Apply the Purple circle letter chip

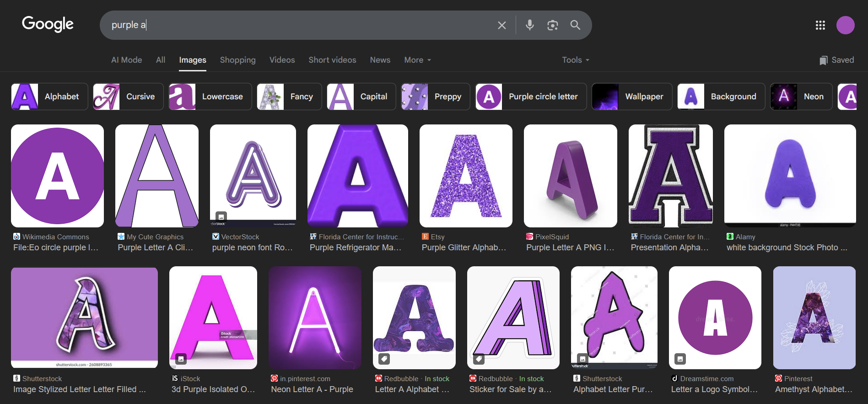(531, 97)
